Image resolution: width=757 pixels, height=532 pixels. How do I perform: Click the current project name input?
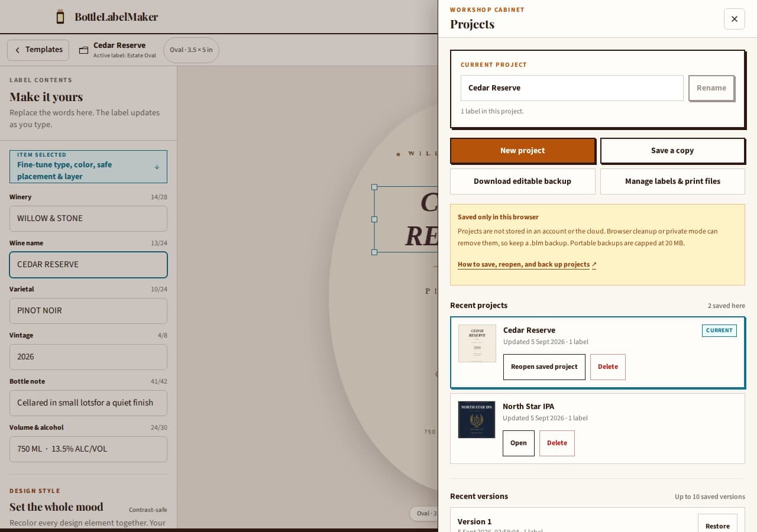pyautogui.click(x=572, y=88)
